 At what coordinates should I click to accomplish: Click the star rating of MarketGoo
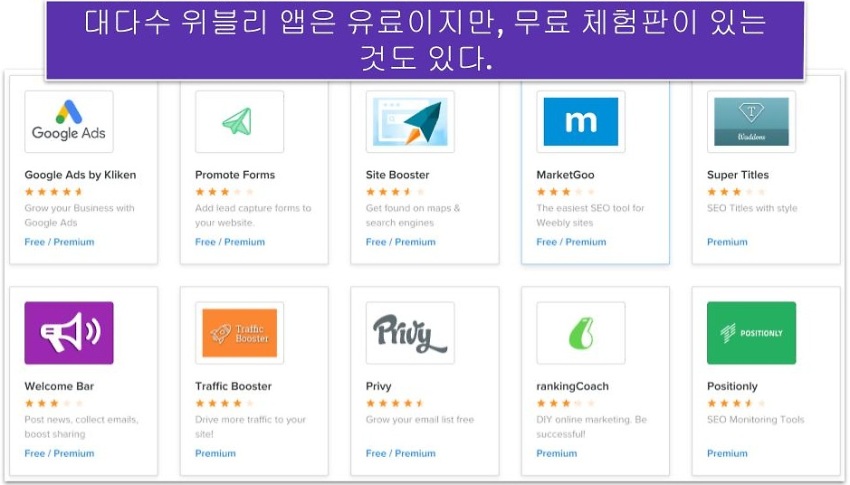566,192
